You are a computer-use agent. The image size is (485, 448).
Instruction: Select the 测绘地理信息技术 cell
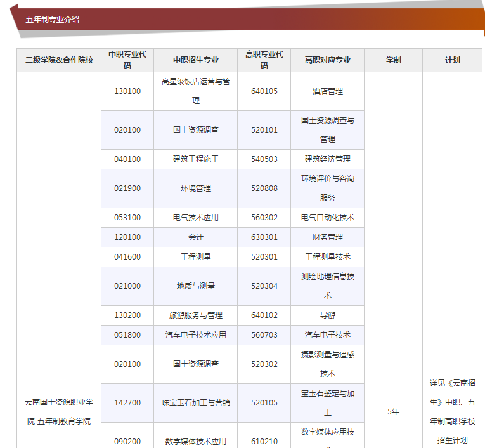328,286
